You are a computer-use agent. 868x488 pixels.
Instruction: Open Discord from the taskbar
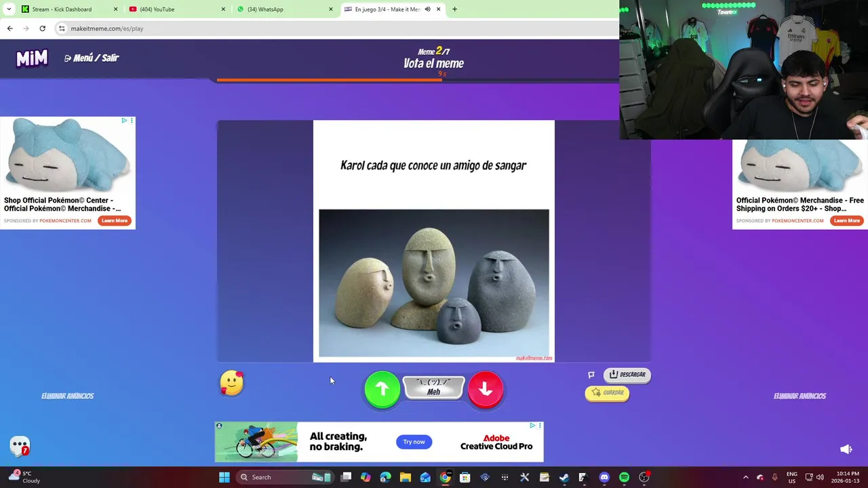(604, 477)
